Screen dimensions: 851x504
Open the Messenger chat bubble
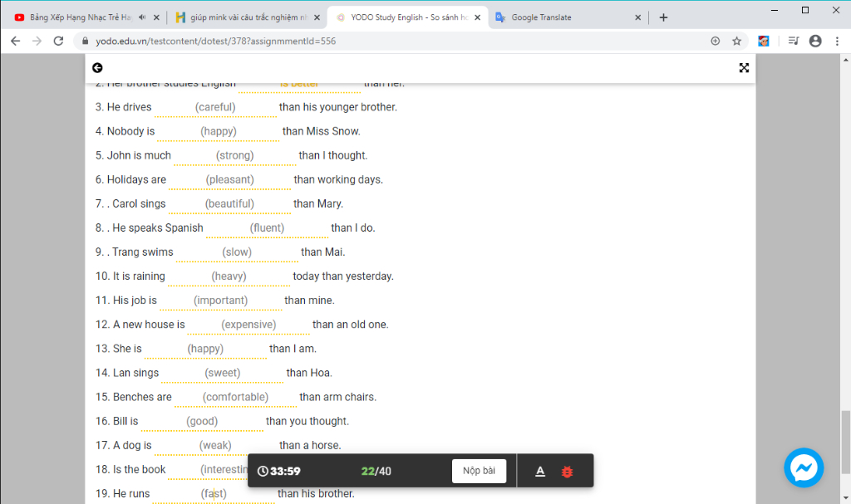pyautogui.click(x=804, y=467)
